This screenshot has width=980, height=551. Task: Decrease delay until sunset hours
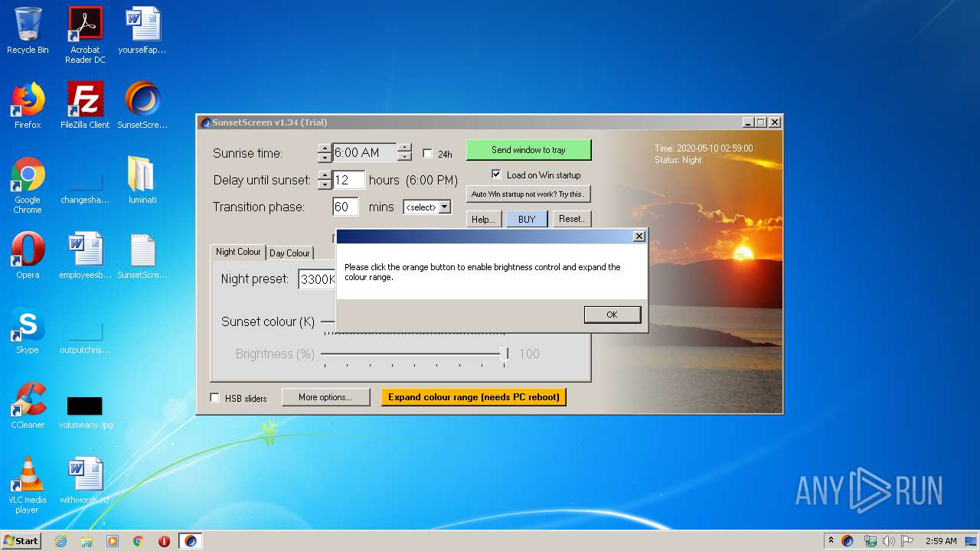tap(325, 185)
